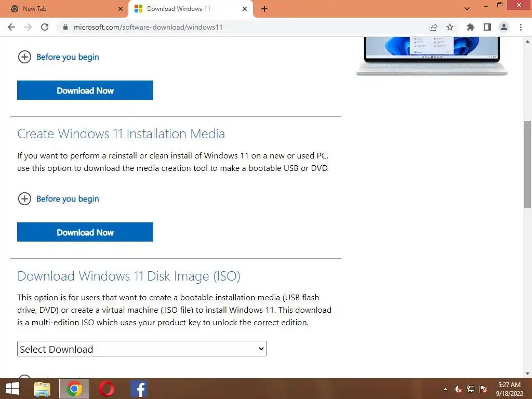Open the tab search chevron
Image resolution: width=532 pixels, height=399 pixels.
pos(467,9)
